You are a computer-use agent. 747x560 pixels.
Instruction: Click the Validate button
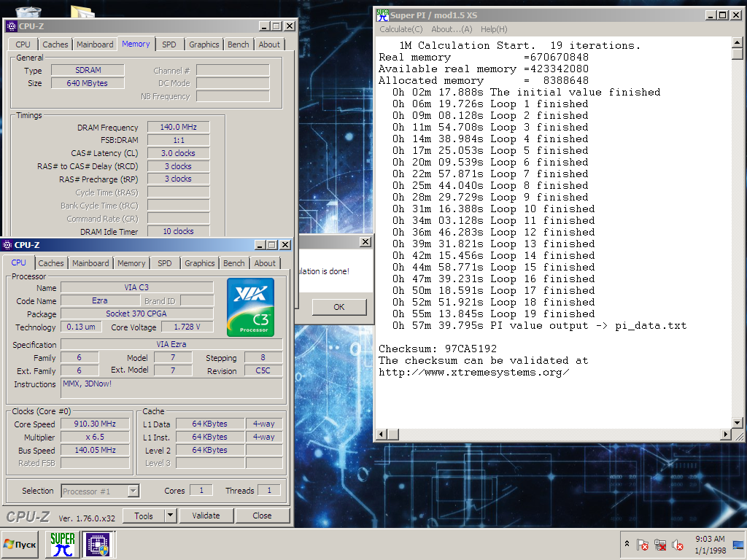pos(206,516)
